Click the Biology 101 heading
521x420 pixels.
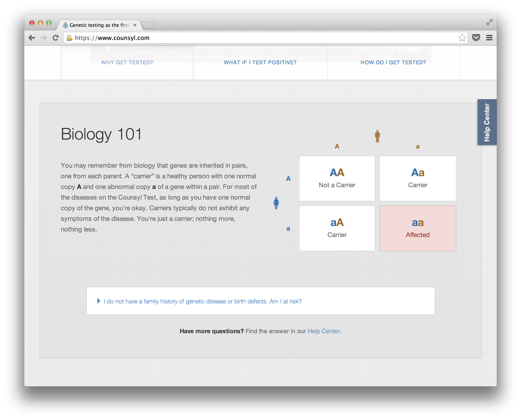pyautogui.click(x=101, y=134)
